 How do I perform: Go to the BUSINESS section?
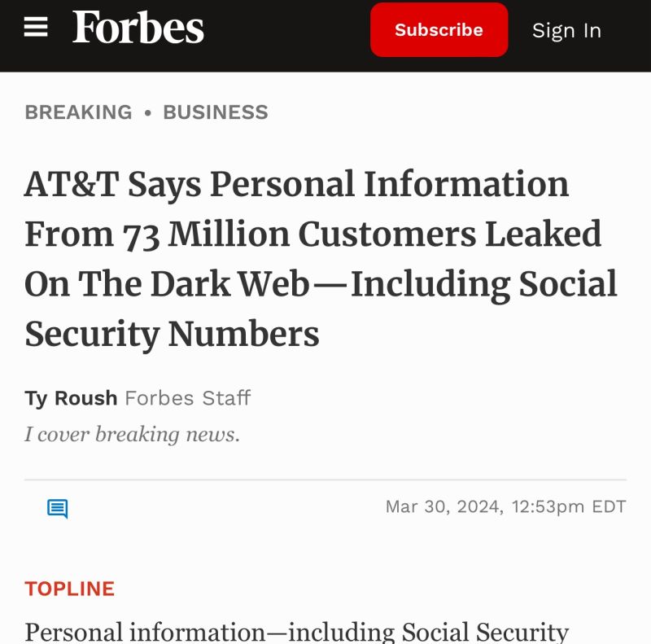coord(216,112)
